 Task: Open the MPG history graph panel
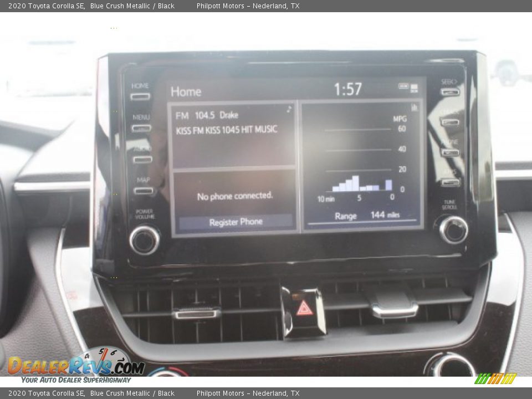point(362,165)
